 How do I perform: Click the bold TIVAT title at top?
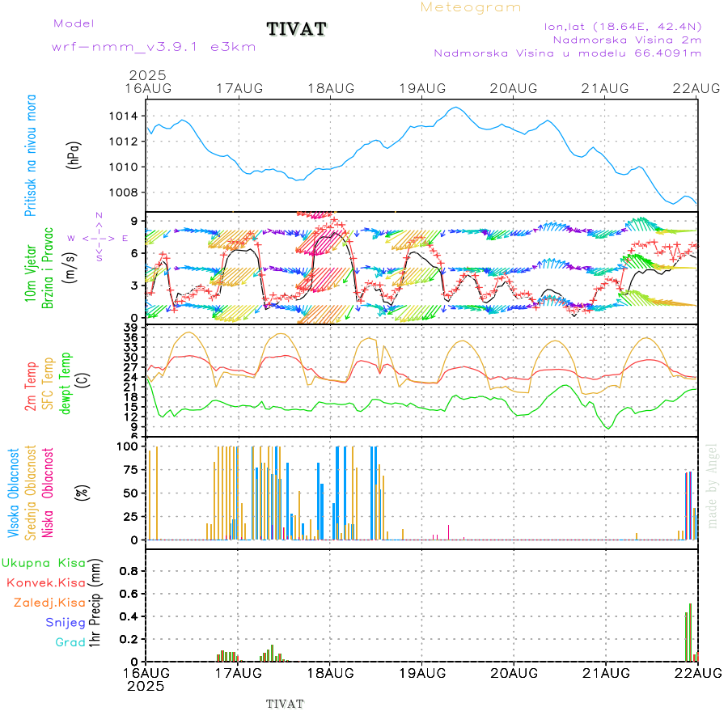coord(296,29)
